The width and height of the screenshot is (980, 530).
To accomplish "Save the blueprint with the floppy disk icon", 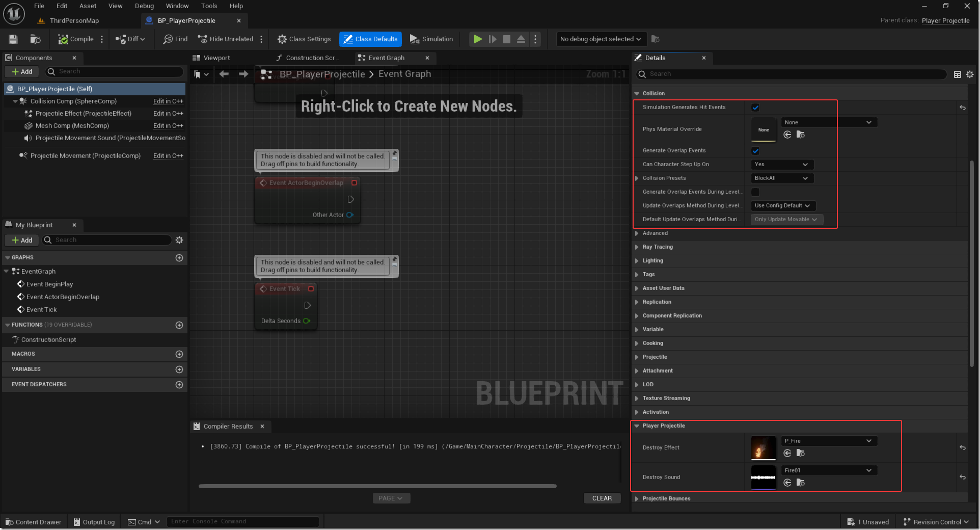I will coord(13,39).
